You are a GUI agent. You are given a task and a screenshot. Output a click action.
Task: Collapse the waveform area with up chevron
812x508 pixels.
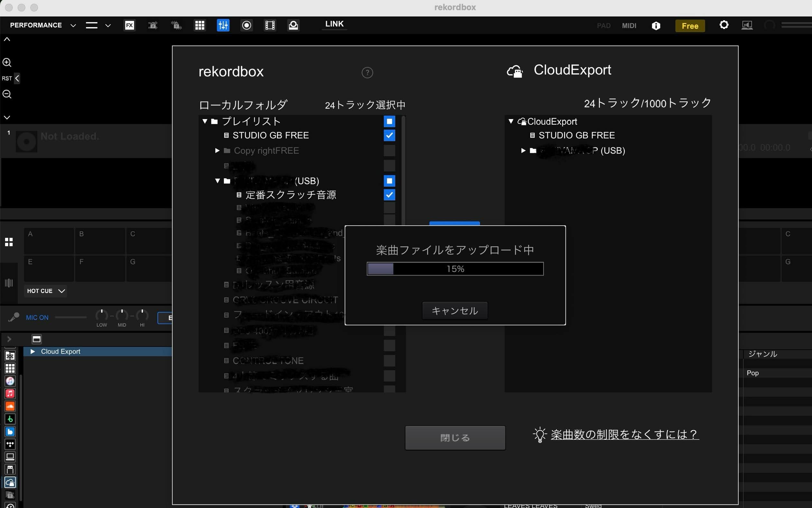tap(7, 40)
